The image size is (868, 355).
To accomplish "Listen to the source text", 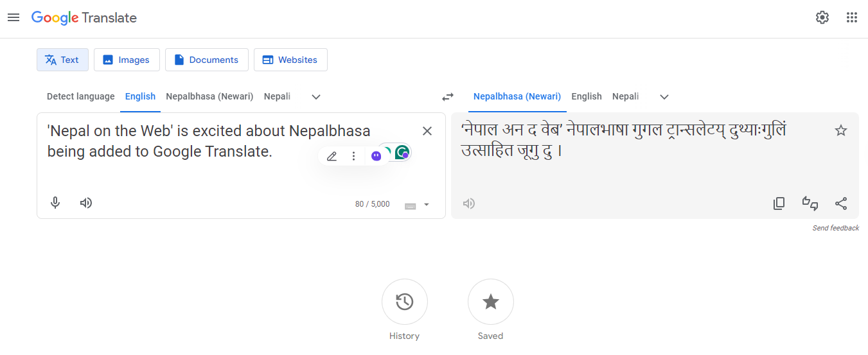I will (x=86, y=203).
